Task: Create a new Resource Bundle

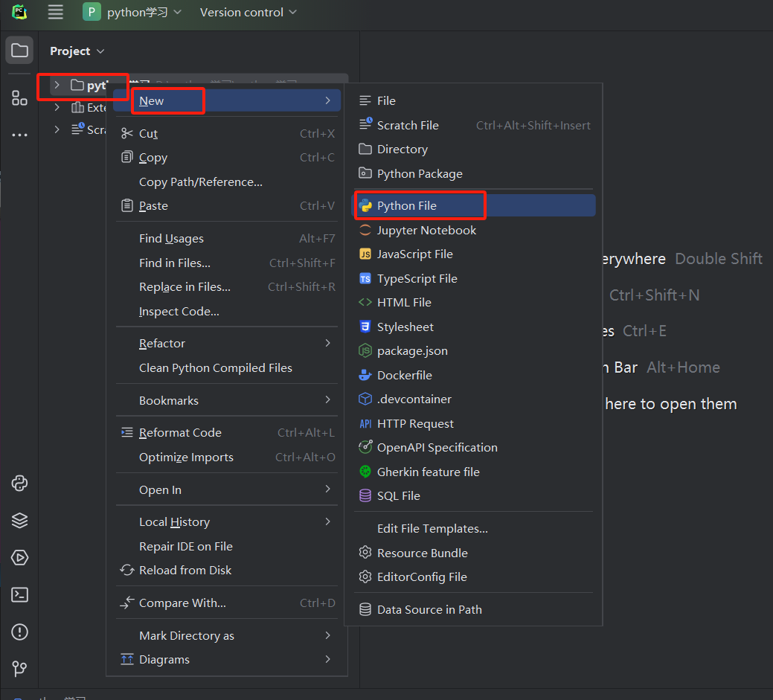Action: (474, 553)
